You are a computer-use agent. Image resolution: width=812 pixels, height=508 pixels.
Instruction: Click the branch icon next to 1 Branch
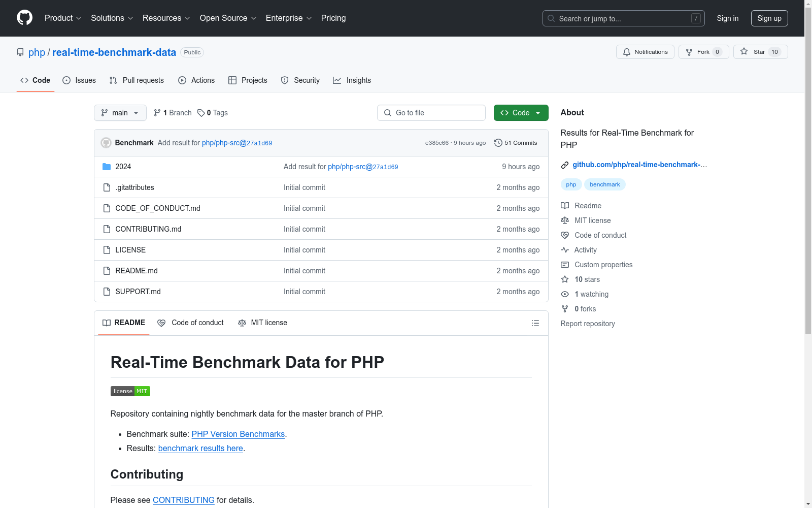pos(157,113)
